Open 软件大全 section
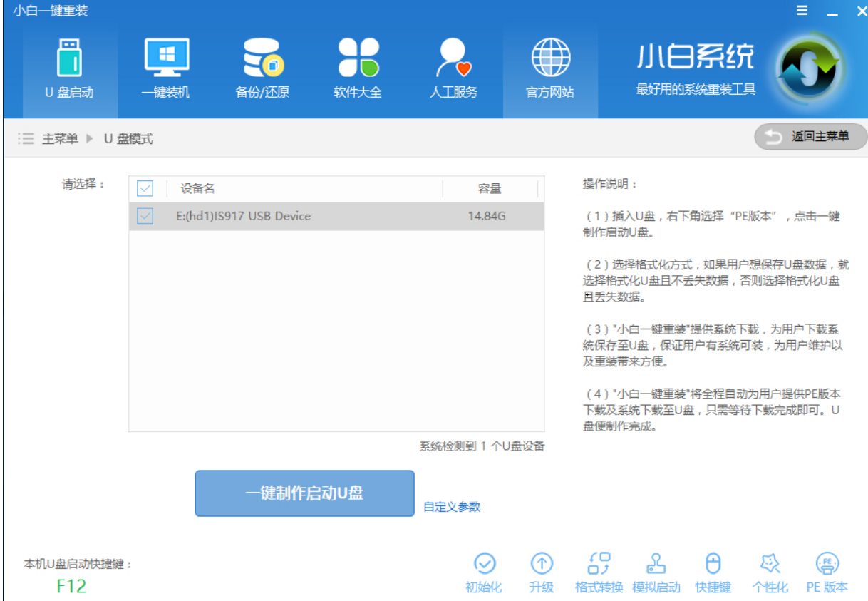Viewport: 868px width, 601px height. 358,70
